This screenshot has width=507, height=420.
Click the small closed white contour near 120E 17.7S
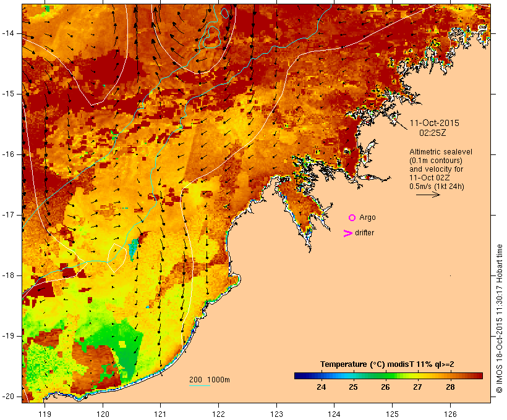[x=117, y=258]
